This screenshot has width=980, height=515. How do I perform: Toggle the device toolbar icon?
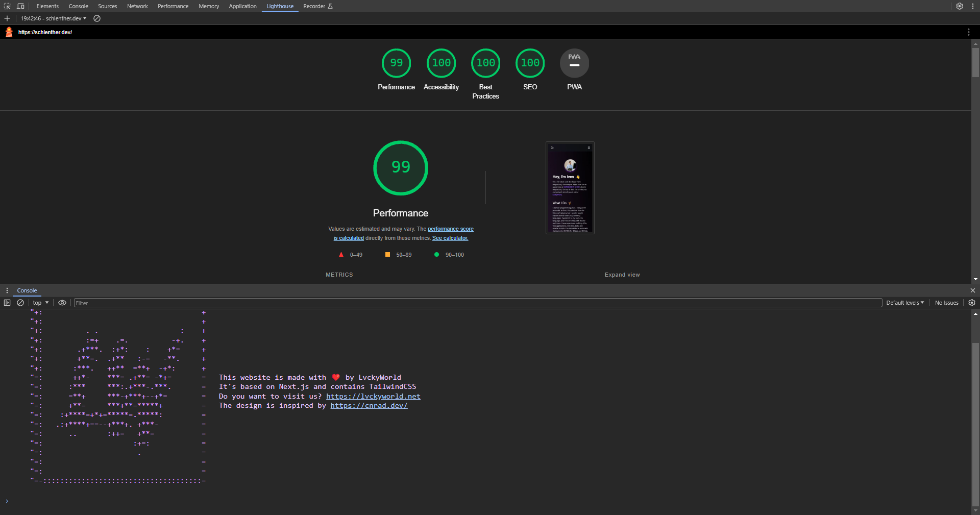tap(20, 6)
